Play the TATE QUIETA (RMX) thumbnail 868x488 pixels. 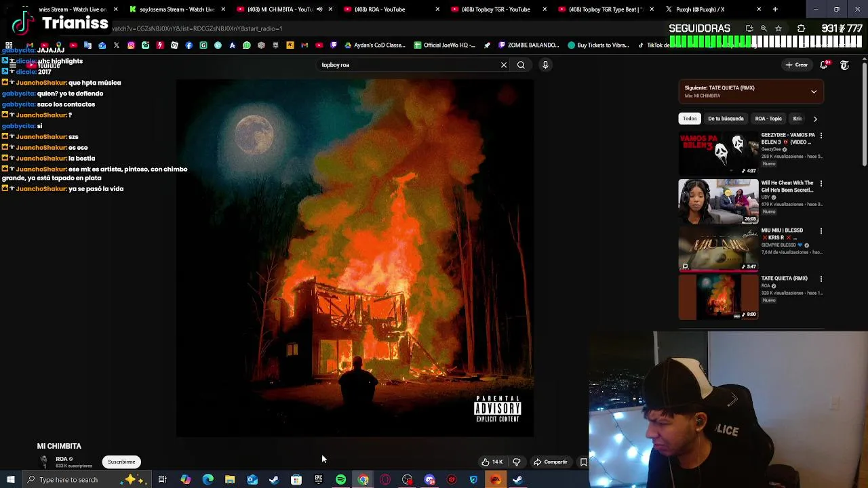tap(718, 297)
